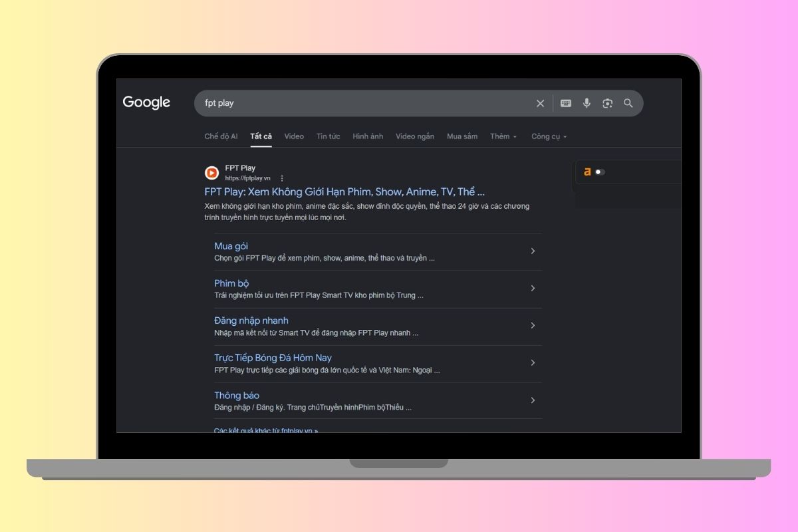Click the Google logo

(x=146, y=102)
